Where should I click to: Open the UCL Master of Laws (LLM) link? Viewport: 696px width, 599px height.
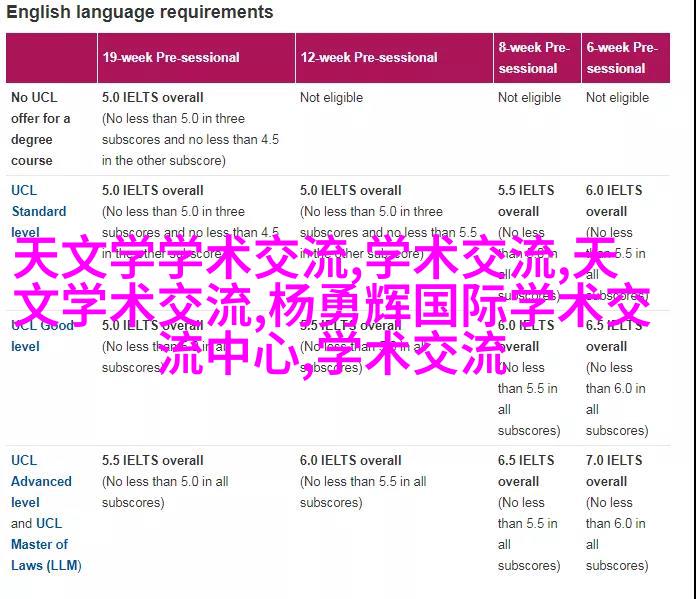point(46,544)
